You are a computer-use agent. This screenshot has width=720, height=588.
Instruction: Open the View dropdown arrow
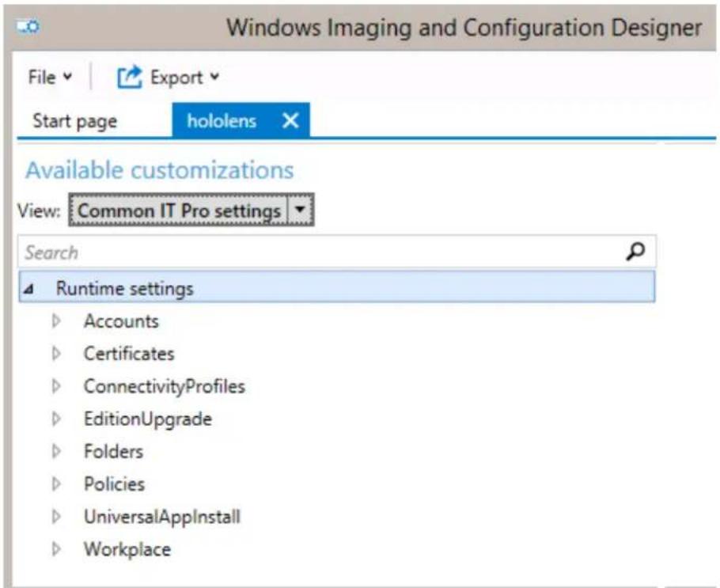[301, 210]
